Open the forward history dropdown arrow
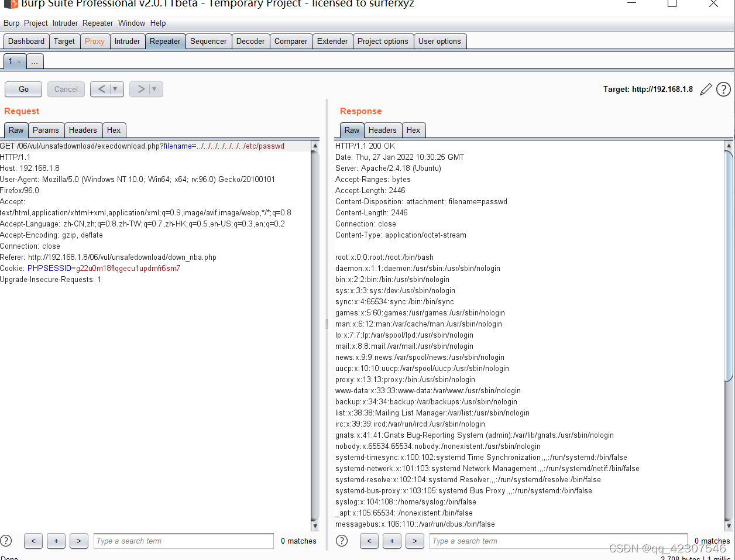 tap(155, 89)
